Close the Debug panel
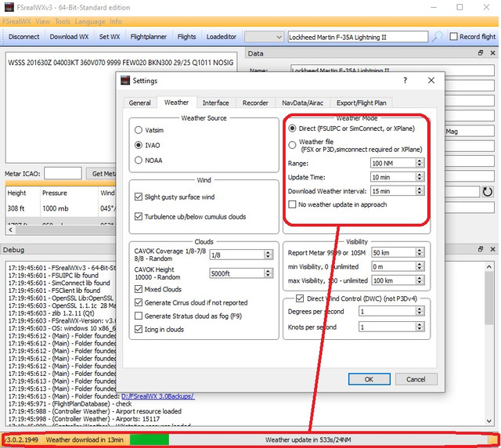The height and width of the screenshot is (448, 501). [x=492, y=249]
